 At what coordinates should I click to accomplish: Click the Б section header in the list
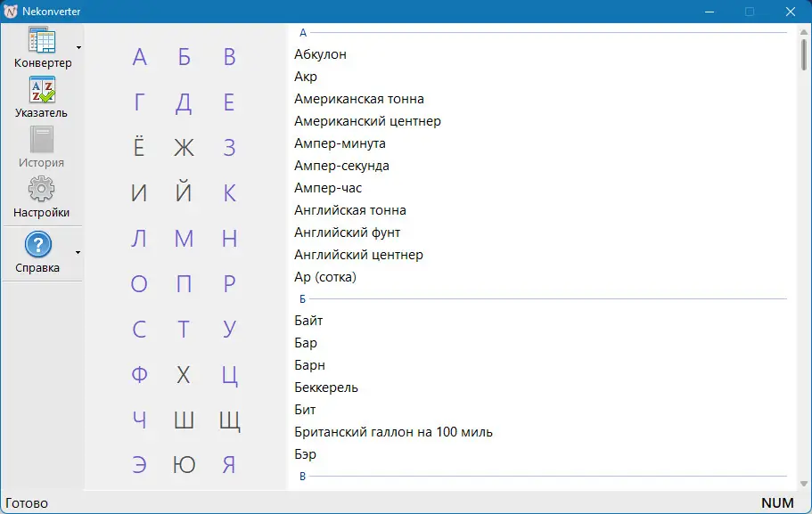301,298
